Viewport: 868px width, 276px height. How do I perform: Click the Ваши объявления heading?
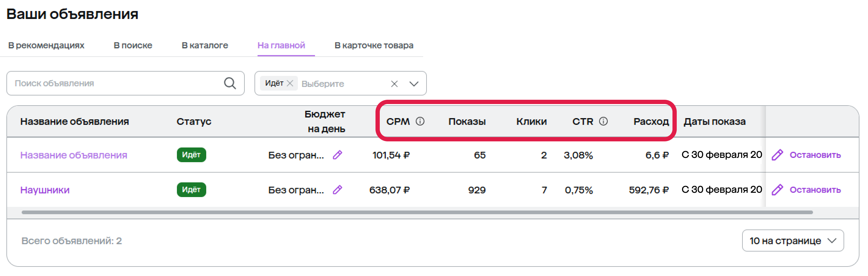tap(72, 14)
